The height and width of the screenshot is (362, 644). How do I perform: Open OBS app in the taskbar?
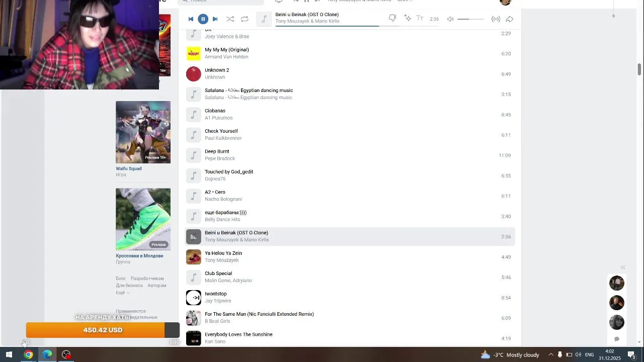[x=66, y=354]
